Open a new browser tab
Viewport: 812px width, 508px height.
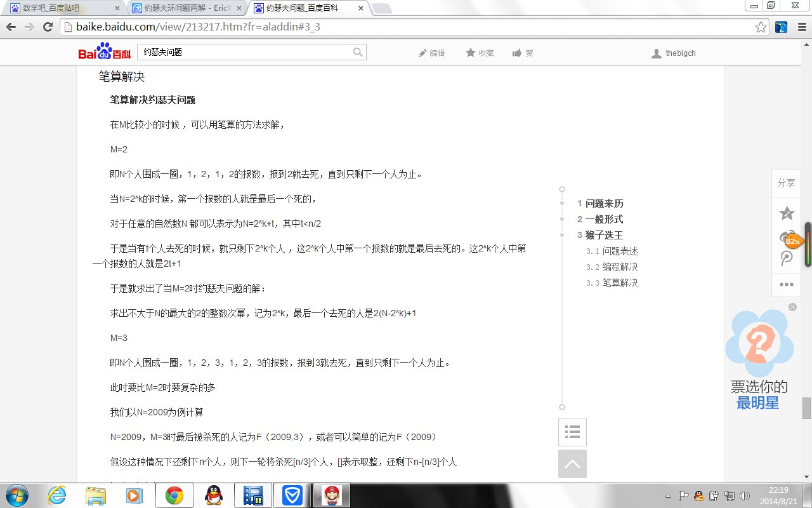[382, 9]
